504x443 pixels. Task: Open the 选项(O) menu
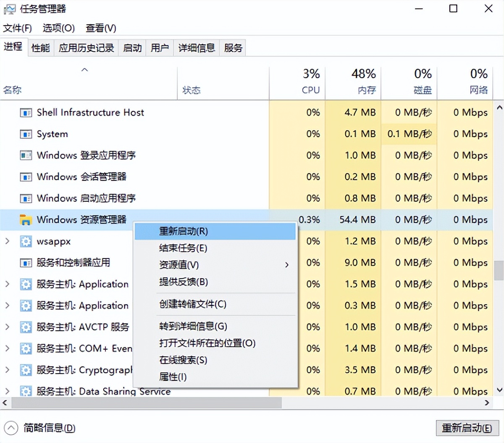pyautogui.click(x=59, y=28)
